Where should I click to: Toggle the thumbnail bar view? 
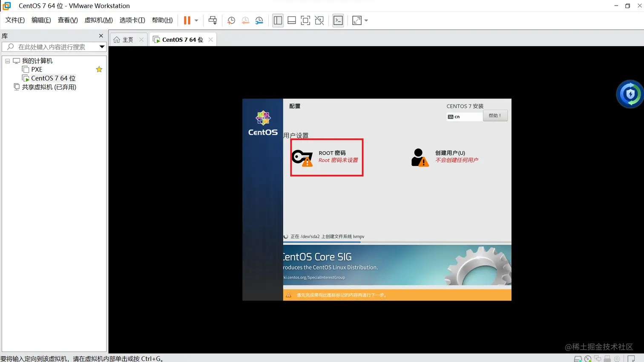(x=292, y=20)
